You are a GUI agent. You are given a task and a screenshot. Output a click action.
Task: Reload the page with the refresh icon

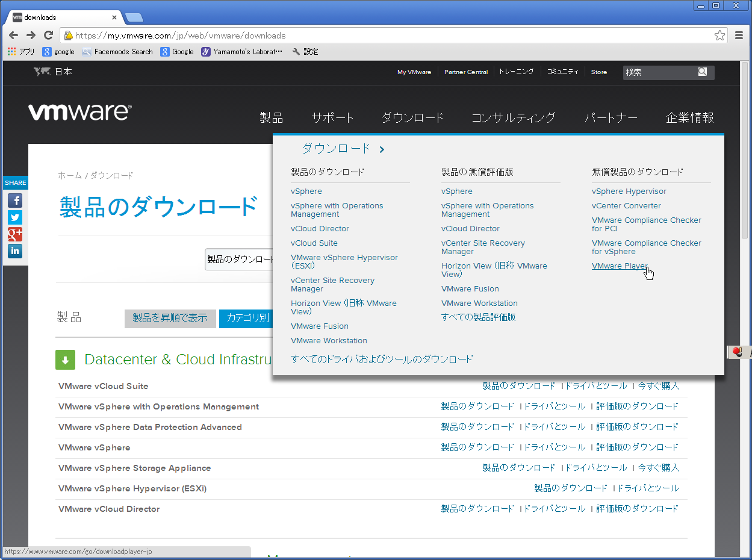pyautogui.click(x=48, y=36)
